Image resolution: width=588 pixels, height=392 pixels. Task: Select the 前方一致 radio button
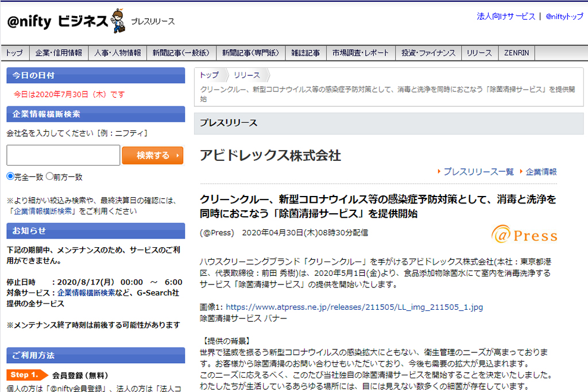click(49, 176)
